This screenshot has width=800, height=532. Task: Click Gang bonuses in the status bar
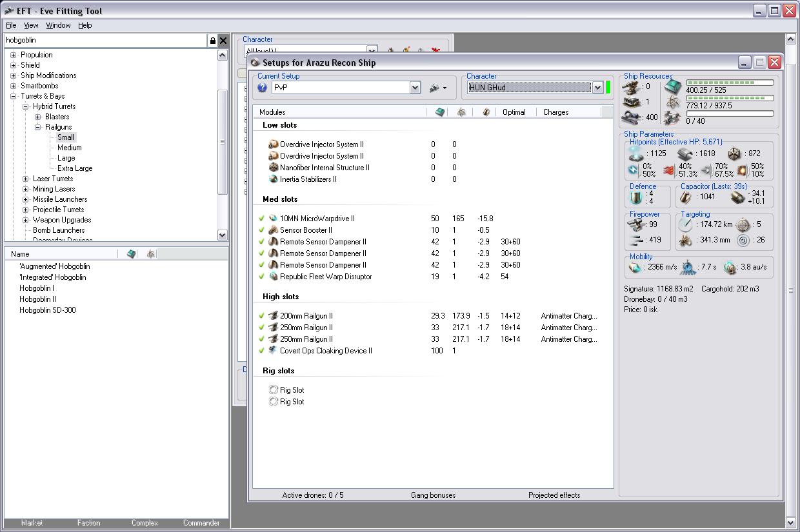[x=433, y=495]
